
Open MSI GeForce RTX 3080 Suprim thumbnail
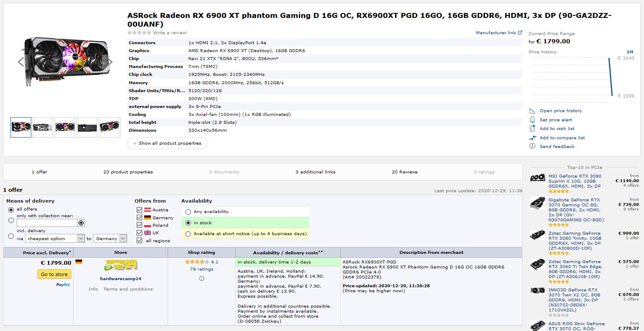(x=538, y=178)
